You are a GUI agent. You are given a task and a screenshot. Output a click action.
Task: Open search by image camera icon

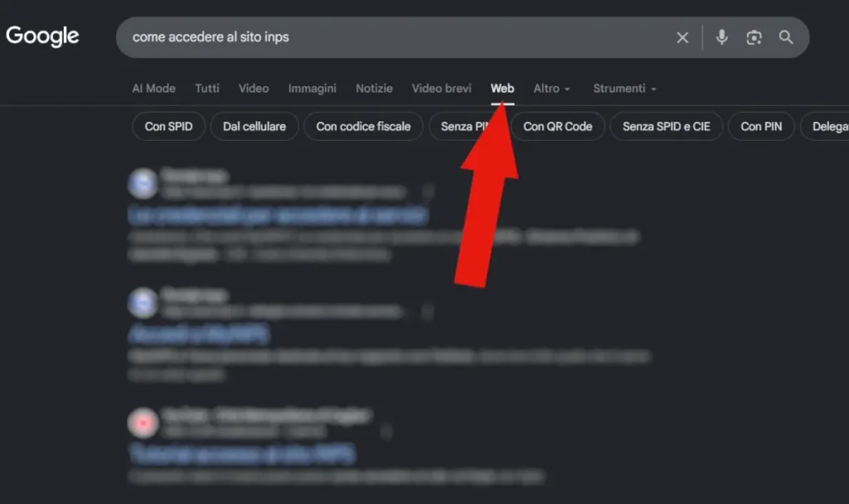point(754,37)
